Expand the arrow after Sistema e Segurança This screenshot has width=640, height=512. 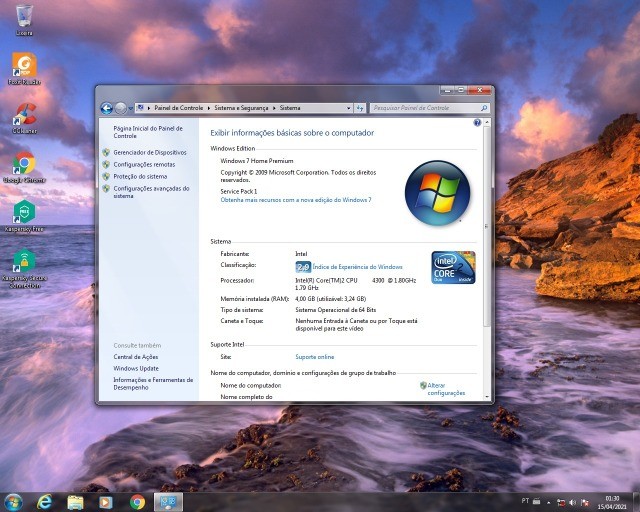pyautogui.click(x=274, y=108)
